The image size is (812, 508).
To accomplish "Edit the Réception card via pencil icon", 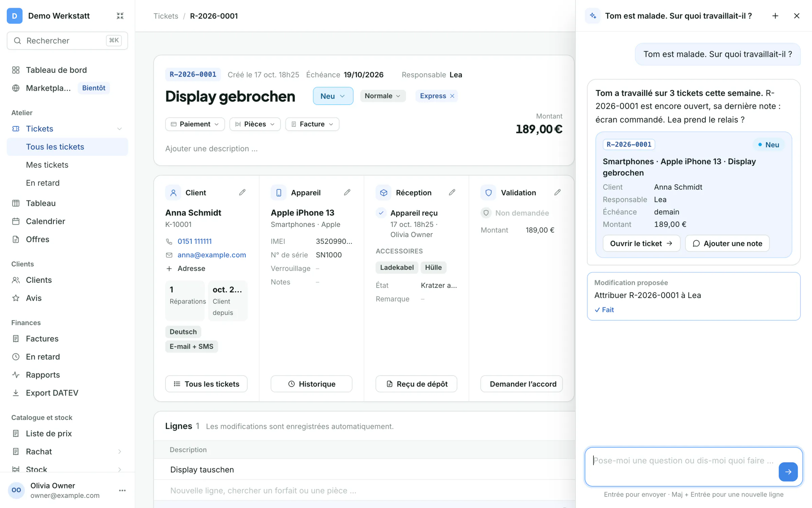I will 452,192.
